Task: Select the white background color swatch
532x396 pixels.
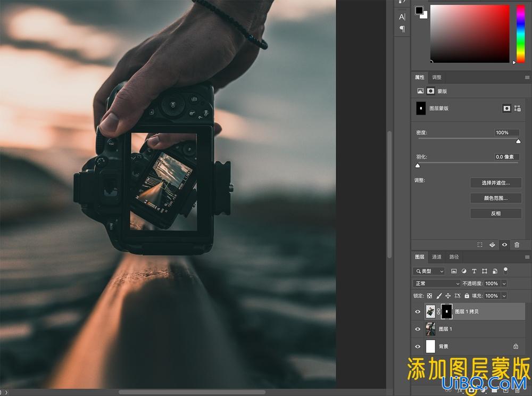Action: 424,15
